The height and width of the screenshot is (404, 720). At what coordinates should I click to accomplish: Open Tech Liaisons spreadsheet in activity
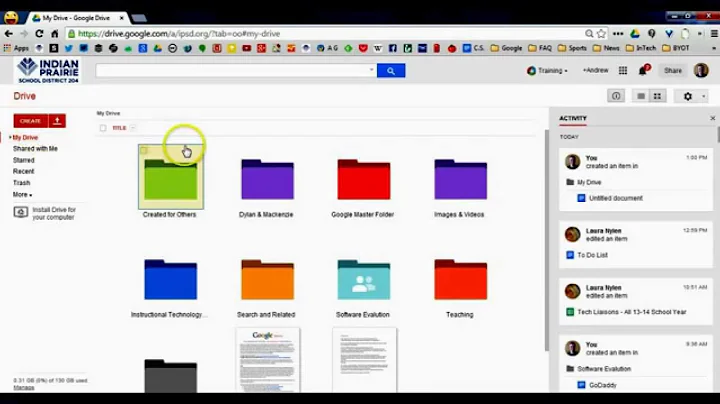point(631,312)
